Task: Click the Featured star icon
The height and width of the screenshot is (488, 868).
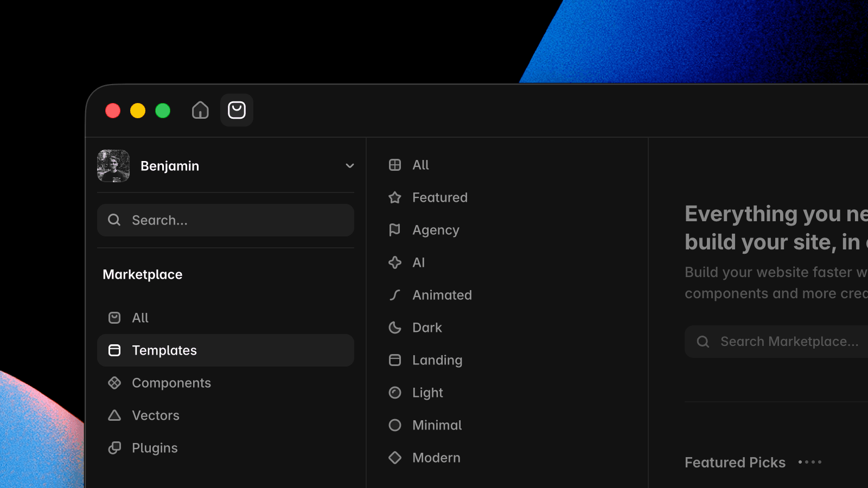Action: click(395, 197)
